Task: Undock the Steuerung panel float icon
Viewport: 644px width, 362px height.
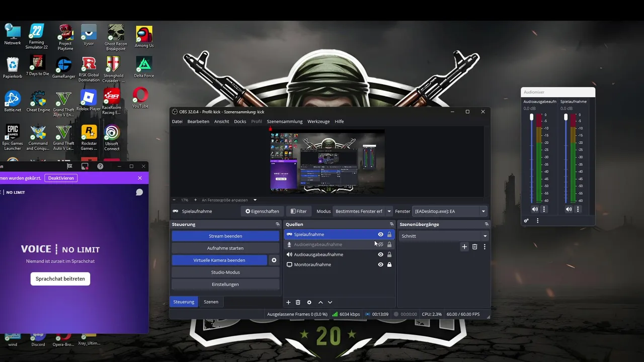Action: tap(277, 224)
